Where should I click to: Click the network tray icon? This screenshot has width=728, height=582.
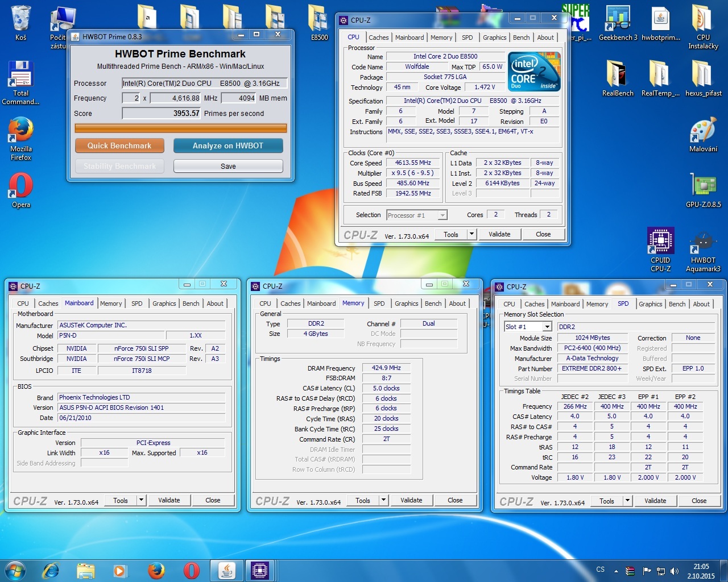[x=661, y=571]
